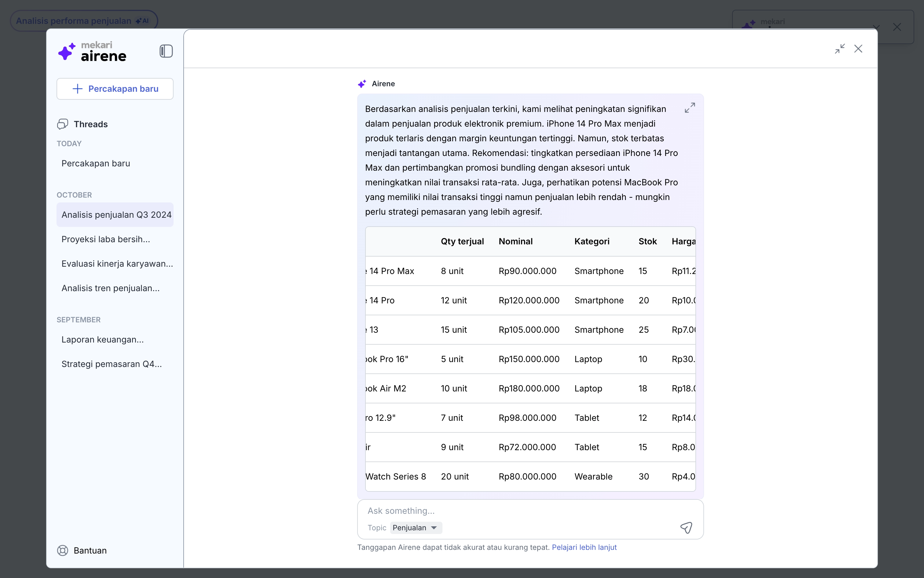This screenshot has width=924, height=578.
Task: Select cell Rp120.000.000
Action: pyautogui.click(x=529, y=300)
